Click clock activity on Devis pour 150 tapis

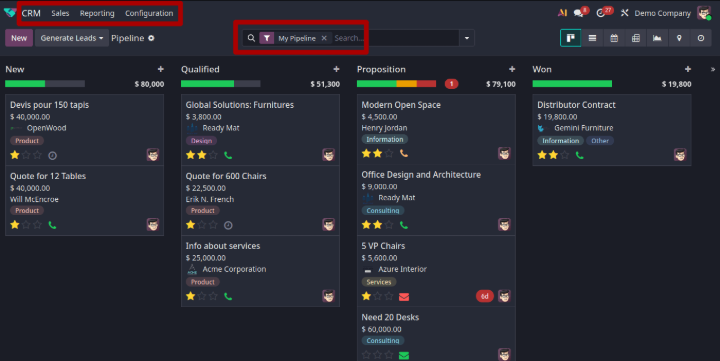click(52, 156)
